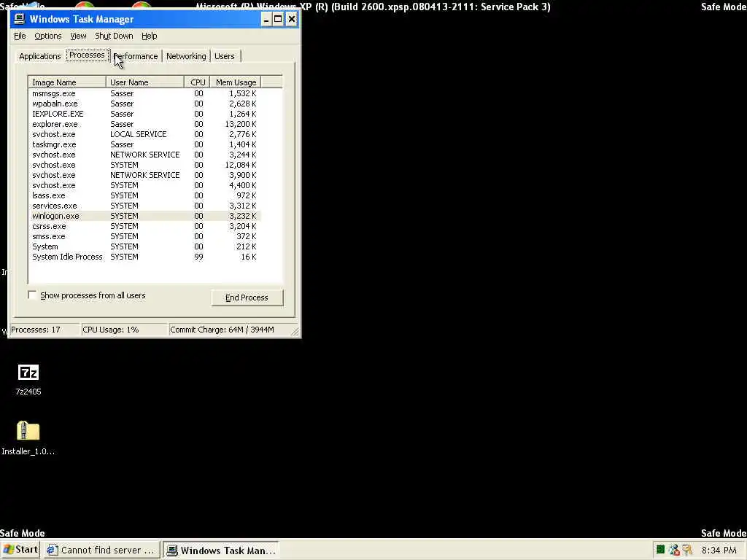Open the Start menu
Image resolution: width=747 pixels, height=560 pixels.
(20, 550)
